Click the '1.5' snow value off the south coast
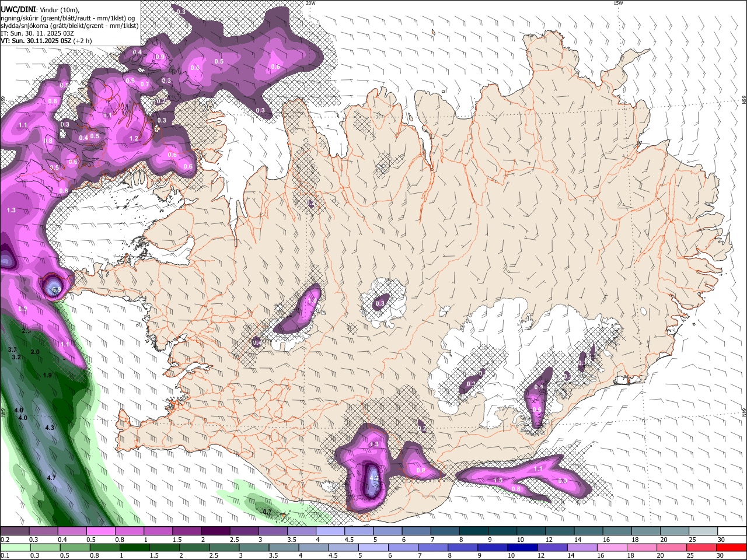 (x=498, y=480)
